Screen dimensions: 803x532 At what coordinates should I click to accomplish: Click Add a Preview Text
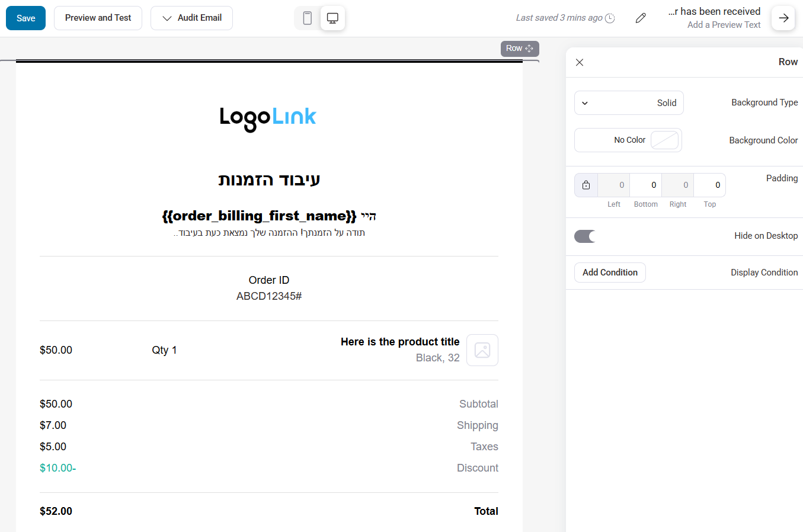coord(724,24)
